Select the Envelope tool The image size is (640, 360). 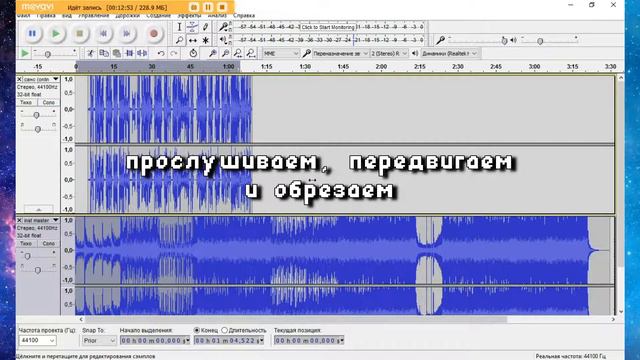tap(192, 27)
